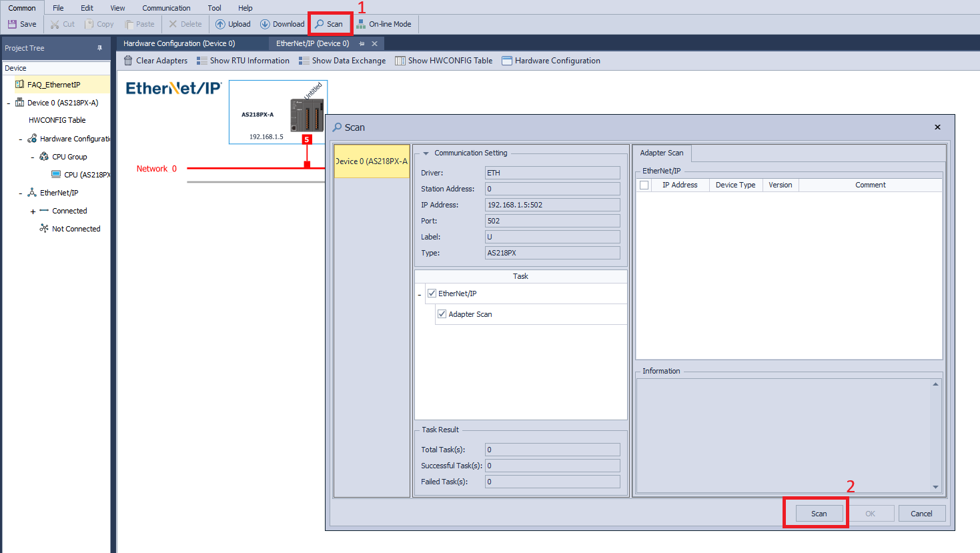Screen dimensions: 980x553
Task: Open Show HWCONFIG Table
Action: [x=444, y=61]
